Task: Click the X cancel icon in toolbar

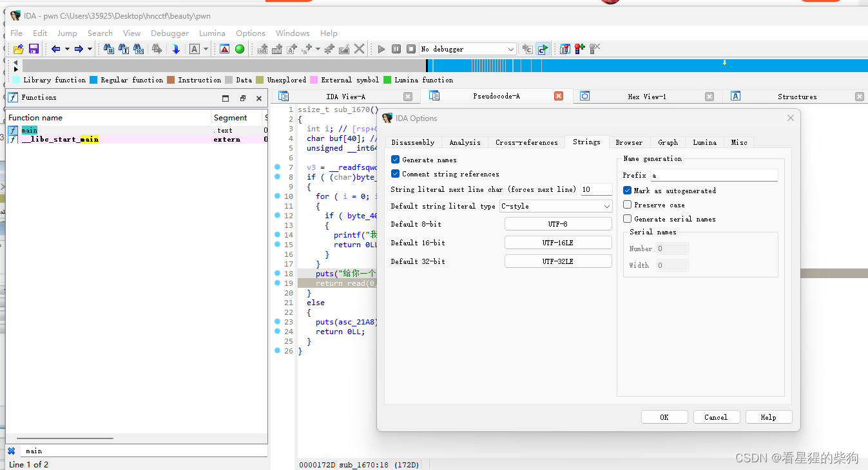Action: coord(360,49)
